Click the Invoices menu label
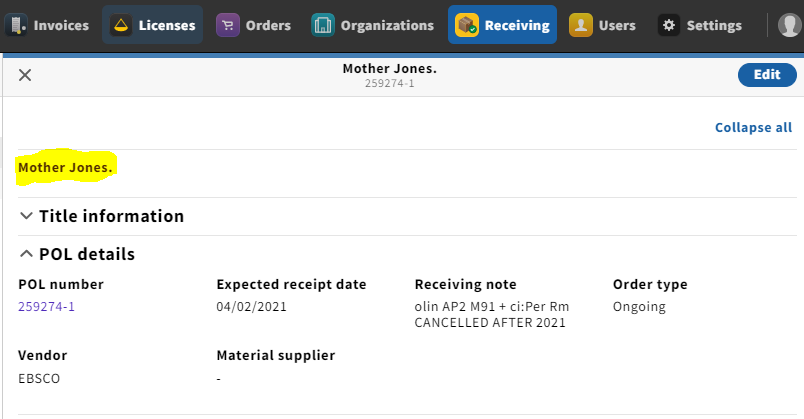The height and width of the screenshot is (419, 804). click(x=61, y=25)
